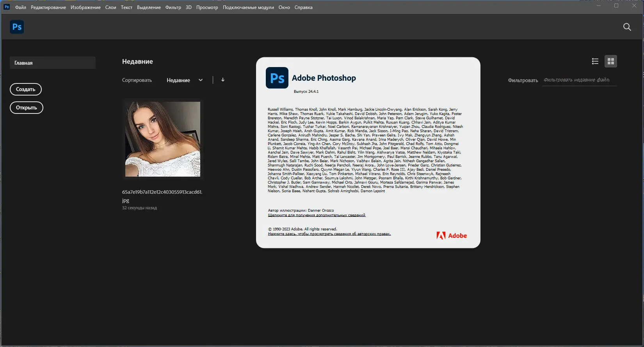Viewport: 644px width, 347px height.
Task: Switch recent files to grid view
Action: tap(611, 61)
